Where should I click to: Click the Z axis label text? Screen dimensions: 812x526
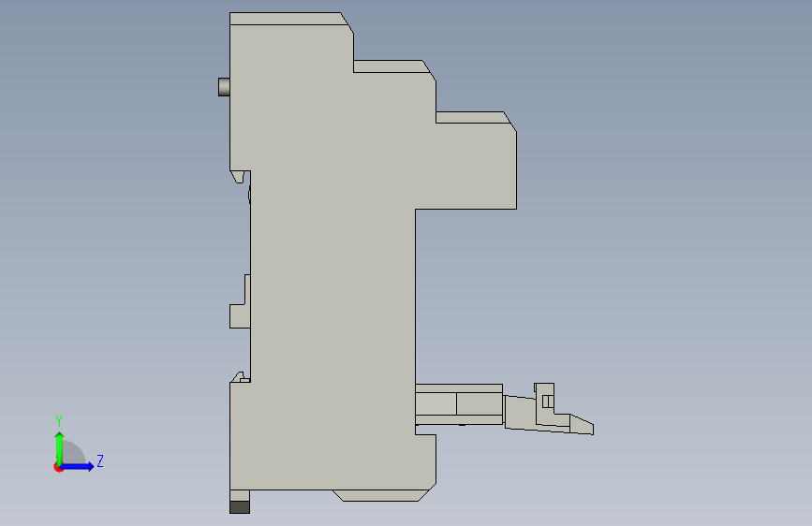coord(100,460)
